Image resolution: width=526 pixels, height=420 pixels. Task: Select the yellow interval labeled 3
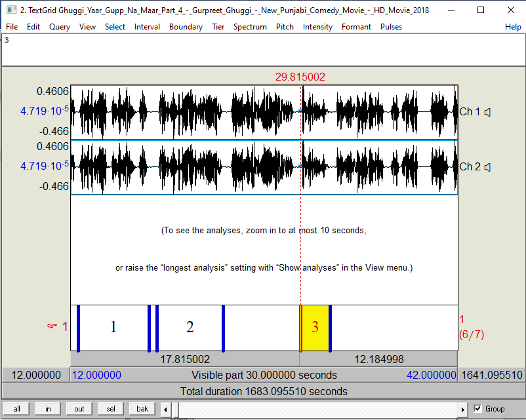coord(315,327)
